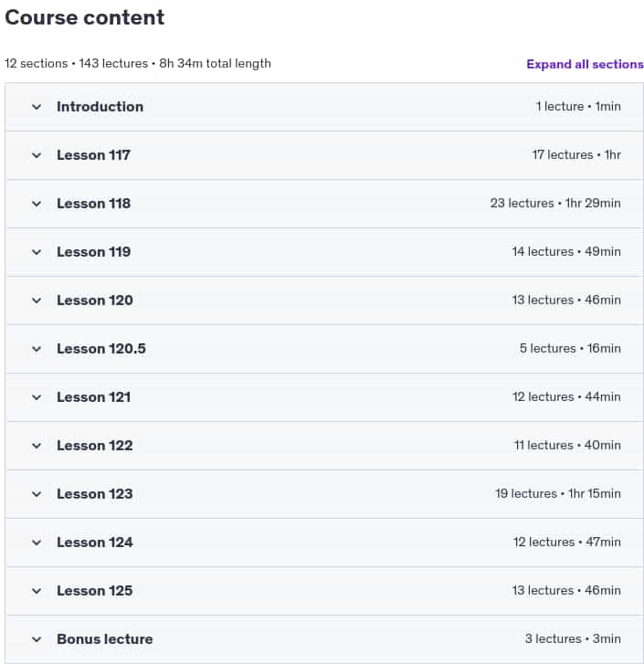Expand the Lesson 125 chevron
The height and width of the screenshot is (664, 644).
37,591
